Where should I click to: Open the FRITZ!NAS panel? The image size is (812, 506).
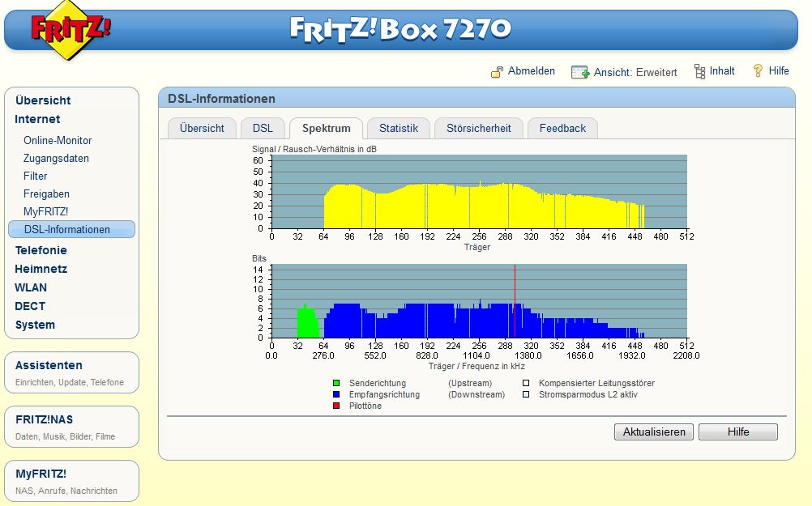click(x=71, y=427)
